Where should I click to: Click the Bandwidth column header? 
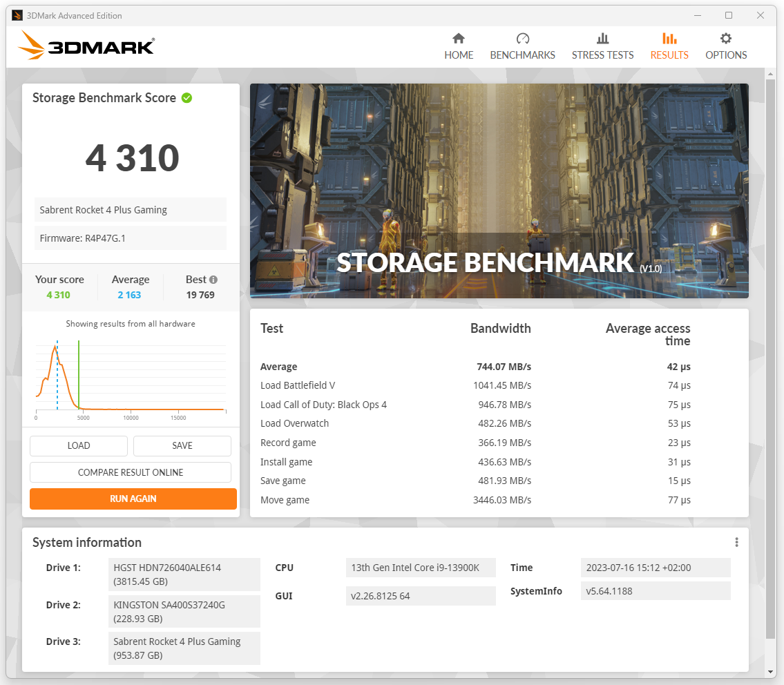click(501, 329)
